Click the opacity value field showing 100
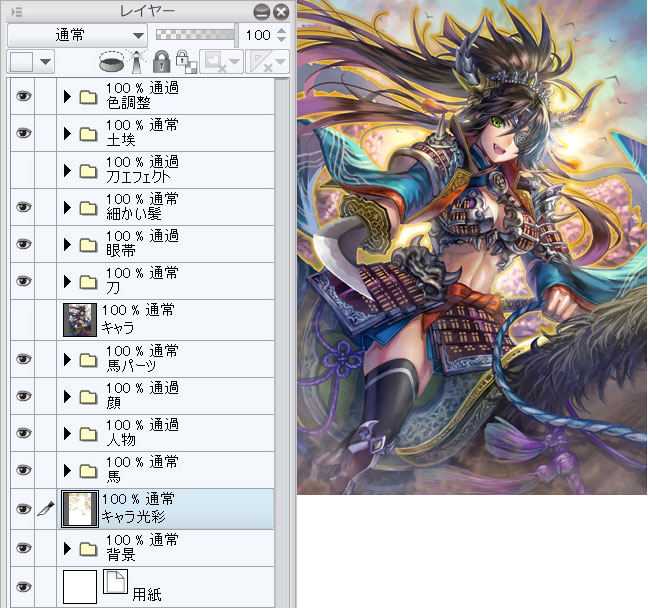Viewport: 648px width, 608px height. click(258, 35)
